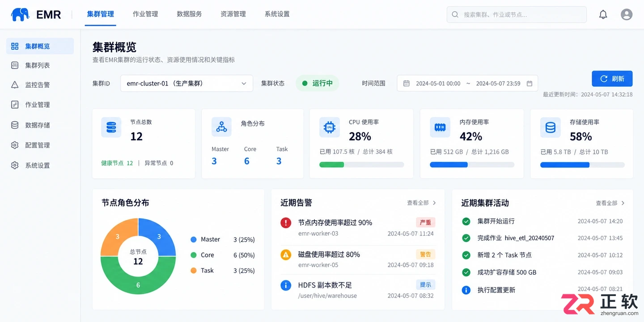Click the 监控告警 warning triangle icon

coord(15,85)
